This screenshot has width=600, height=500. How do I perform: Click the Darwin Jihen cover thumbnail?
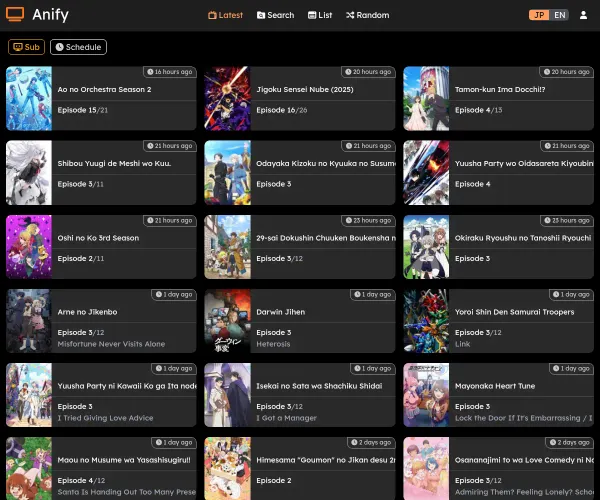227,321
